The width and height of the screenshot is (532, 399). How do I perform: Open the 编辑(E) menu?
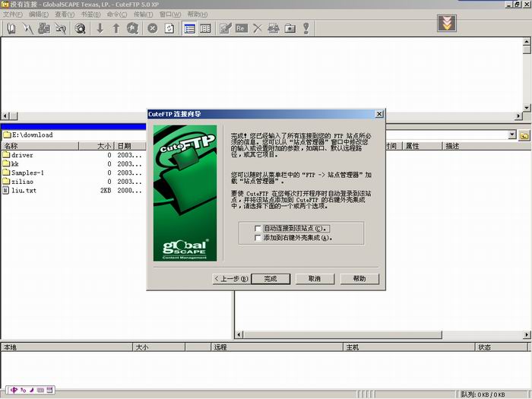[x=39, y=14]
